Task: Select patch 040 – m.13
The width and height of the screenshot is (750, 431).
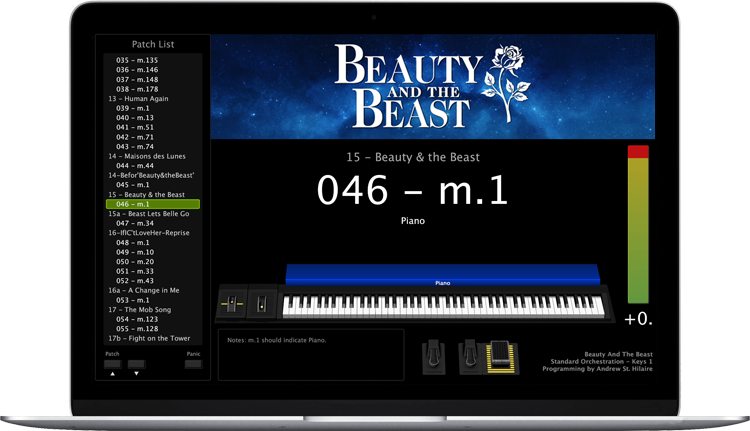Action: 153,118
